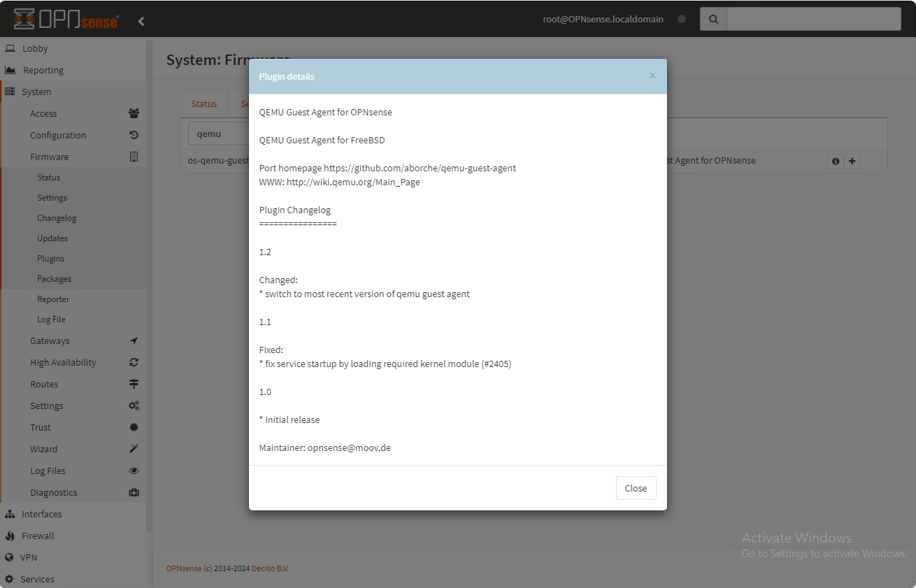Click the root@OPNsense.localdomain user label
This screenshot has height=588, width=916.
[x=603, y=19]
